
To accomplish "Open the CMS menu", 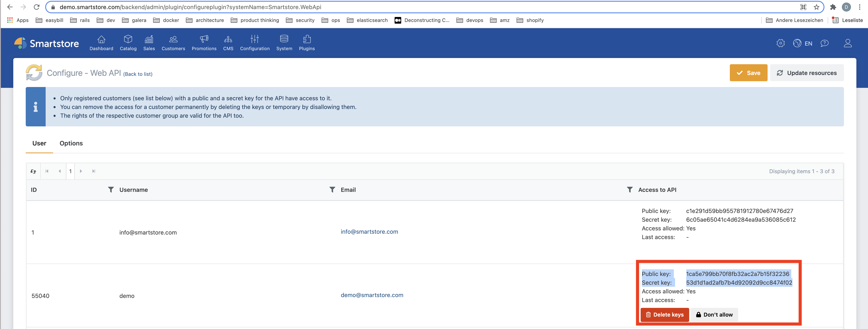I will point(228,43).
